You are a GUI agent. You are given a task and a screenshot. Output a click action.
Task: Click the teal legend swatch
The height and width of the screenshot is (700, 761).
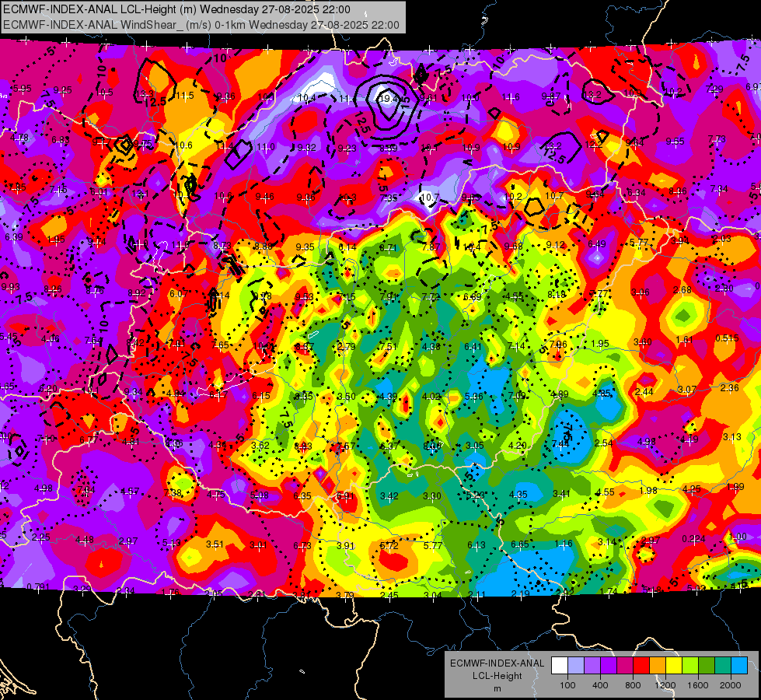[723, 666]
